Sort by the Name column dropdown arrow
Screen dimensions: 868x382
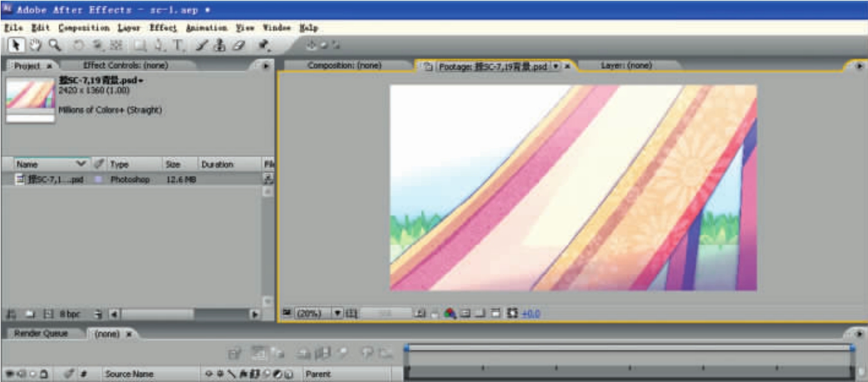tap(81, 164)
